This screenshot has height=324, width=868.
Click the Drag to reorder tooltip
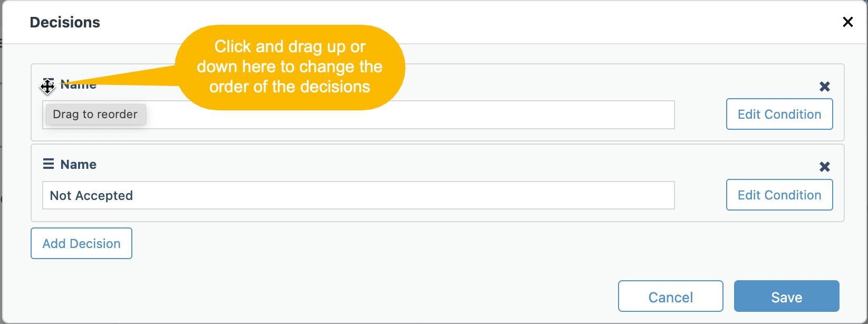pos(95,115)
